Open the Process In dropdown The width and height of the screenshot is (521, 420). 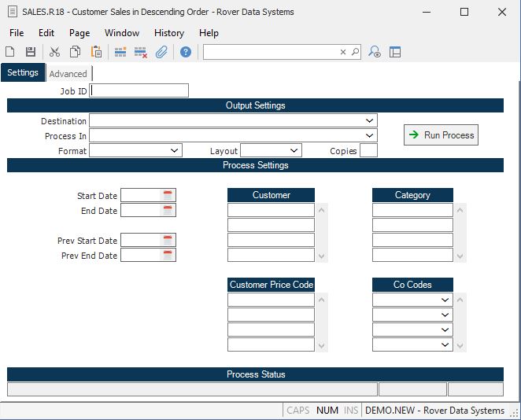pyautogui.click(x=370, y=136)
